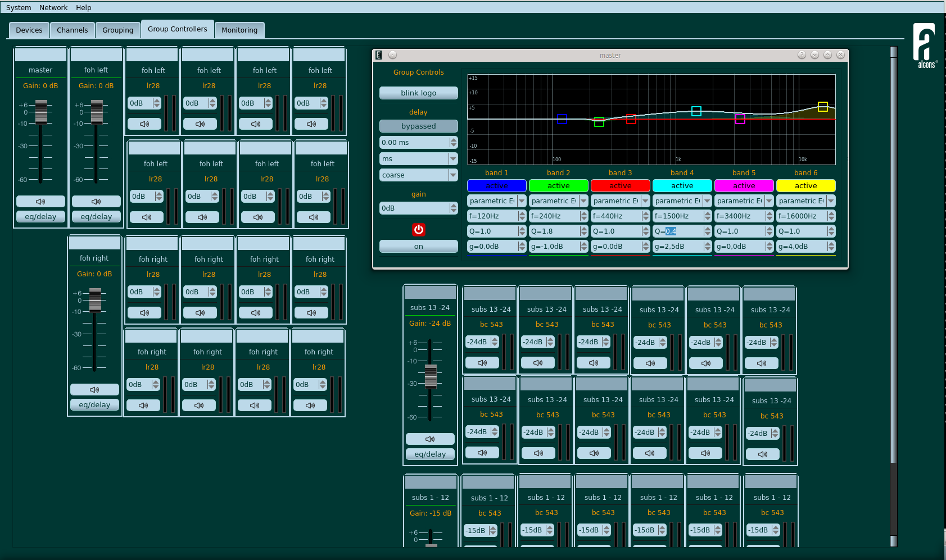This screenshot has height=560, width=946.
Task: Mute the master group speaker icon
Action: click(x=40, y=201)
